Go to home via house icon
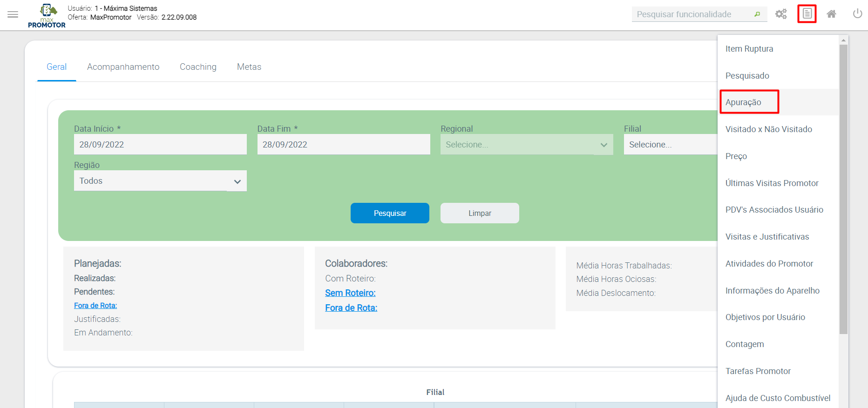 click(x=831, y=14)
